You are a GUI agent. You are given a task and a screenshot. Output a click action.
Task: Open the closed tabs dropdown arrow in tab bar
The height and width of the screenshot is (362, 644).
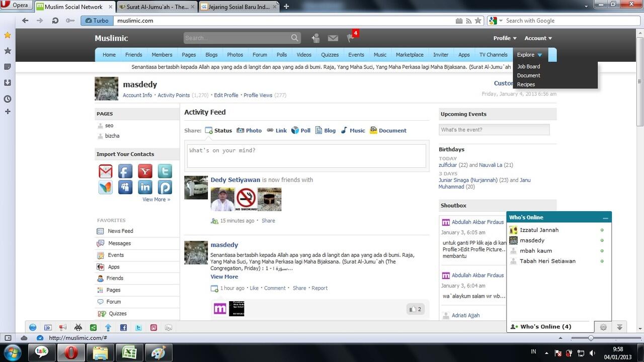click(587, 6)
